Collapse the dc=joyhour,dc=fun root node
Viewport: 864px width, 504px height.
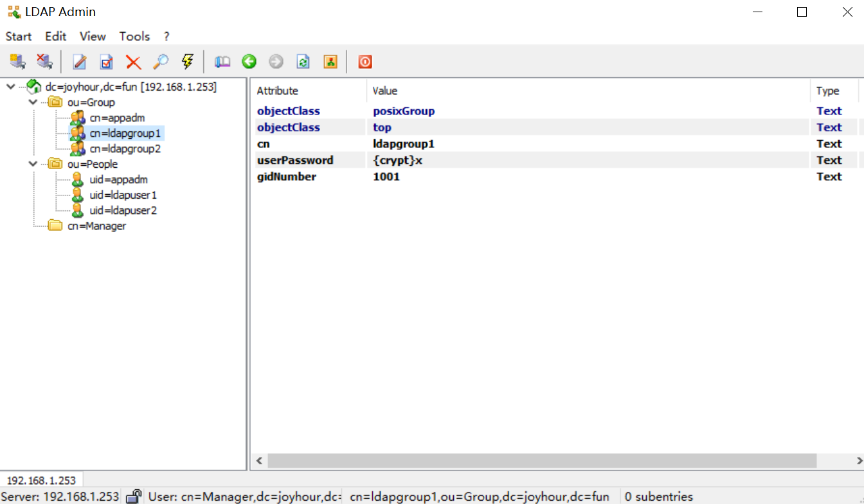tap(10, 87)
